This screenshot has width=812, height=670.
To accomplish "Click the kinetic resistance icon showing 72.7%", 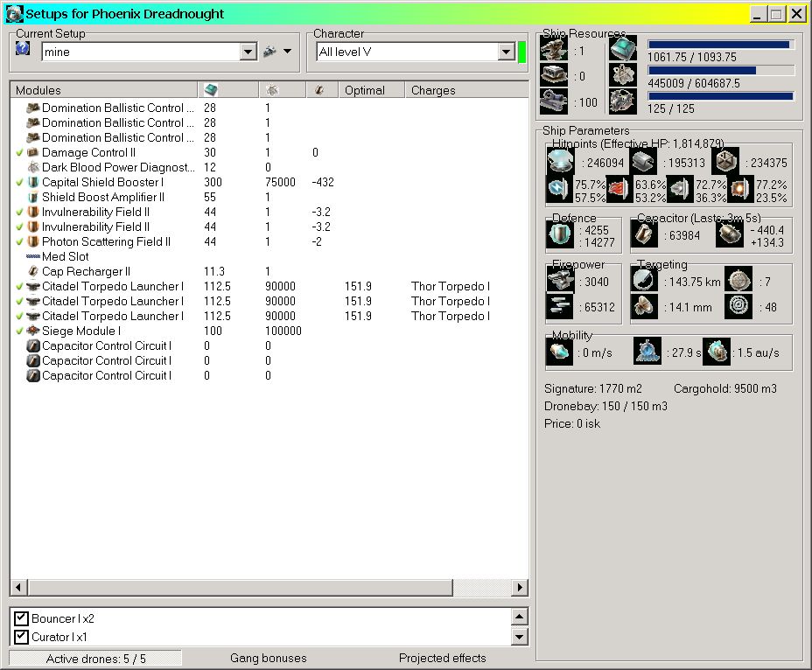I will point(681,190).
